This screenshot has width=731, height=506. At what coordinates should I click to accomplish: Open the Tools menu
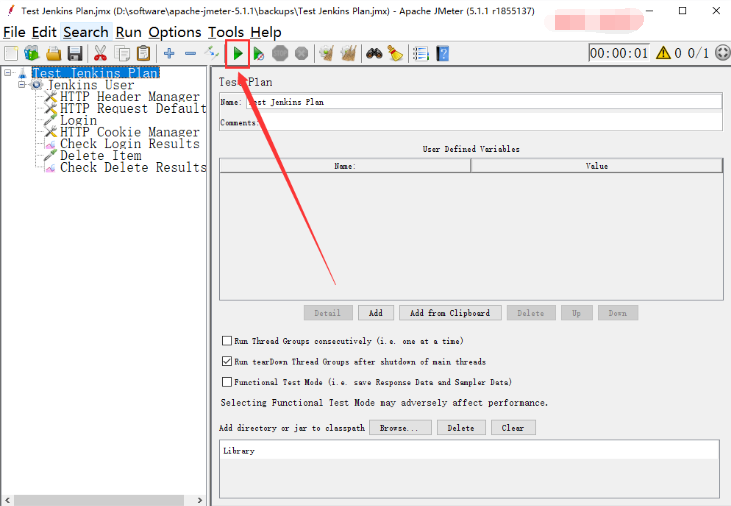(x=226, y=32)
